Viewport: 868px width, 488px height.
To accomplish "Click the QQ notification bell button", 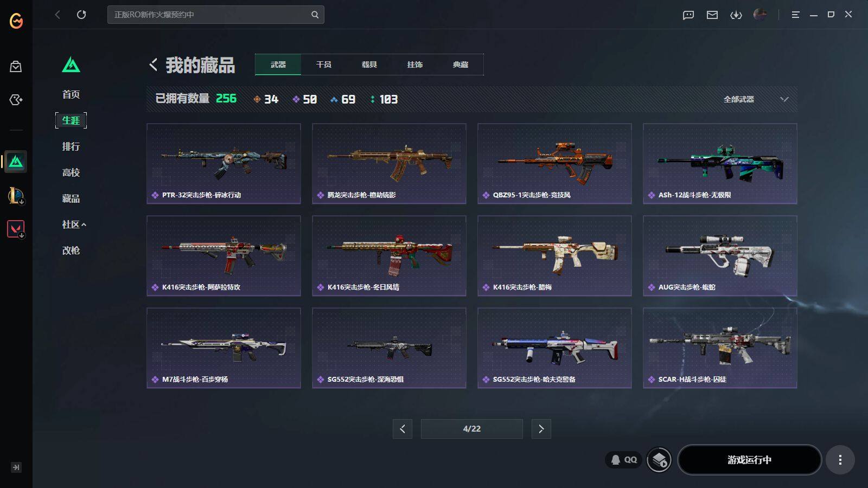I will [623, 460].
